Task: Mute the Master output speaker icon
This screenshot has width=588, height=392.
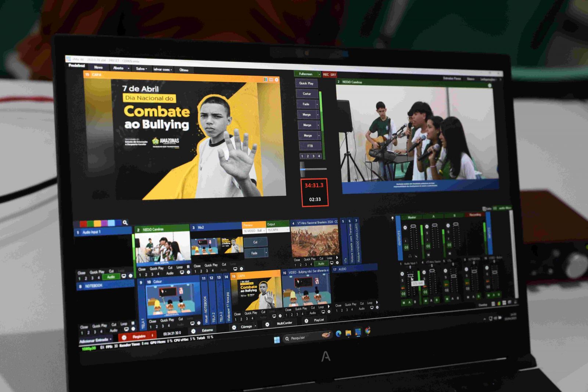Action: [x=406, y=247]
